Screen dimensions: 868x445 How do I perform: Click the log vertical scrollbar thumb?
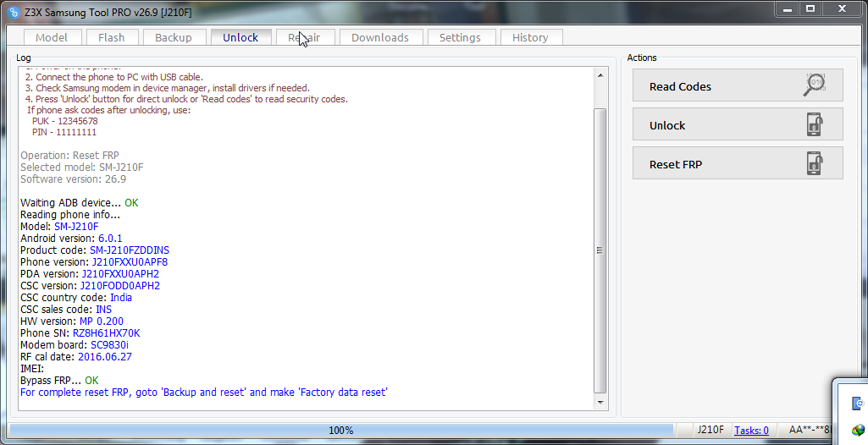click(x=600, y=250)
